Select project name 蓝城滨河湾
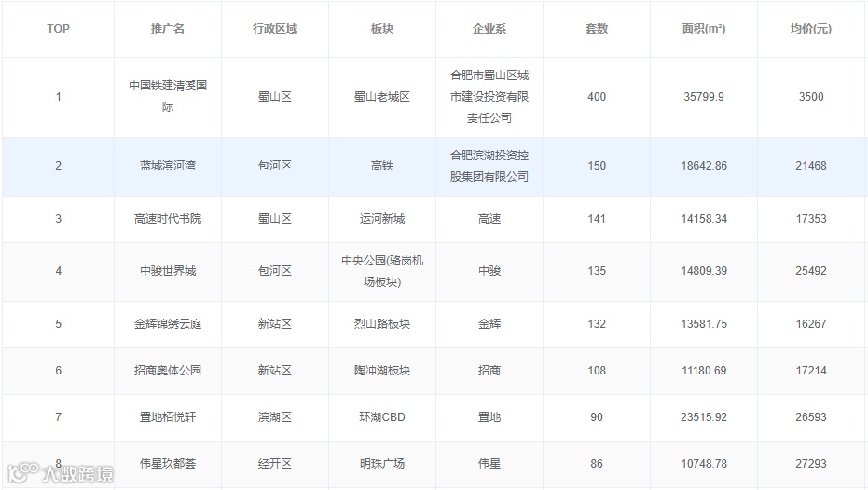Image resolution: width=868 pixels, height=490 pixels. click(168, 166)
